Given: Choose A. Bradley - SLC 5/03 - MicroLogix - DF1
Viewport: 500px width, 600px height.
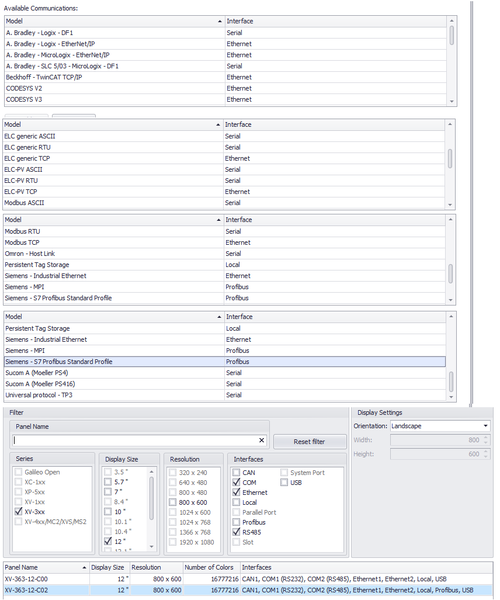Looking at the screenshot, I should tap(225, 66).
